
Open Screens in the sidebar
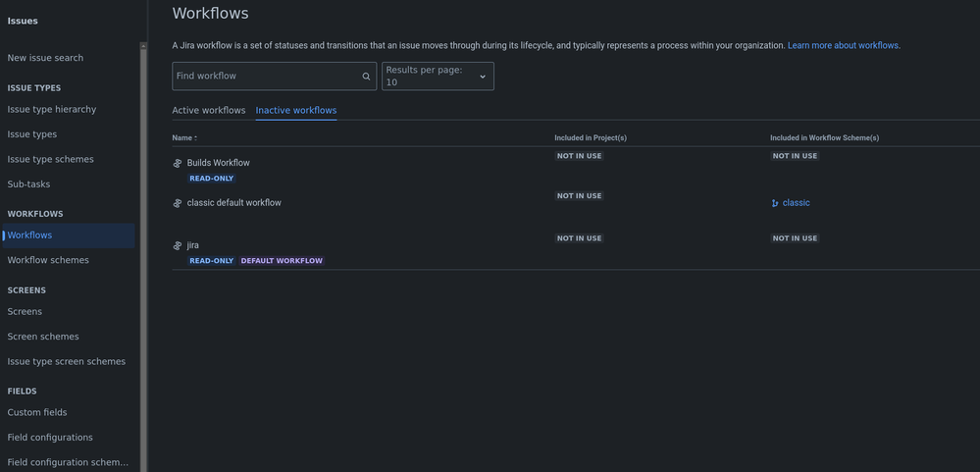(25, 311)
